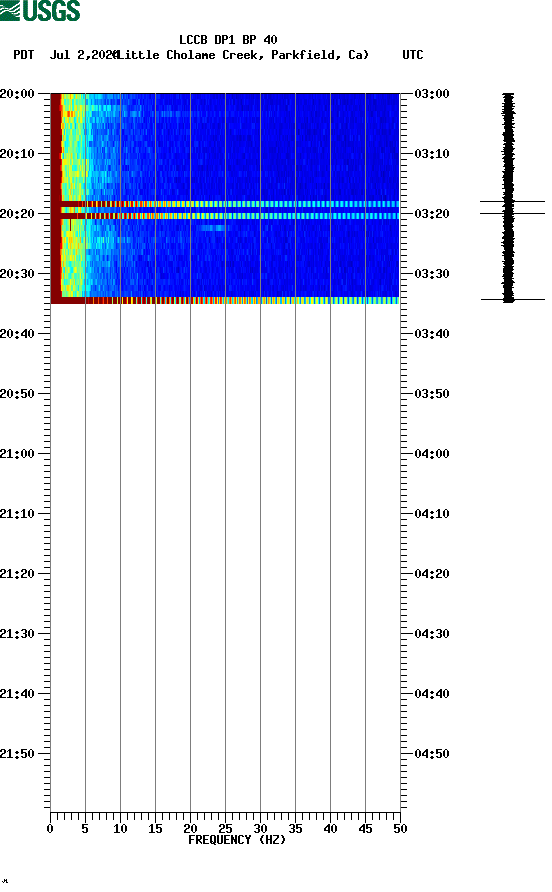The width and height of the screenshot is (552, 892).
Task: Click the '20:30' PDT time label
Action: (17, 274)
